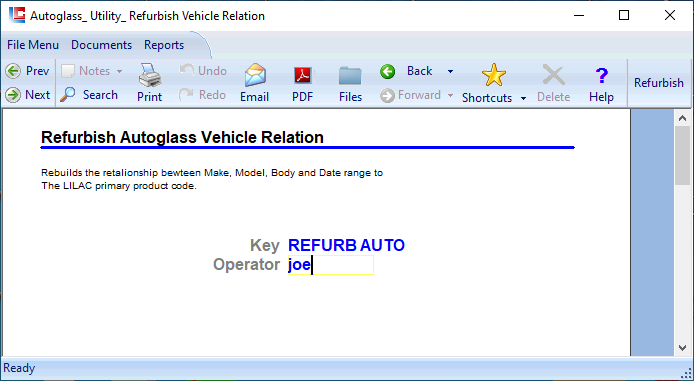This screenshot has width=694, height=381.
Task: Click the vertical scrollbar up arrow
Action: pos(682,118)
